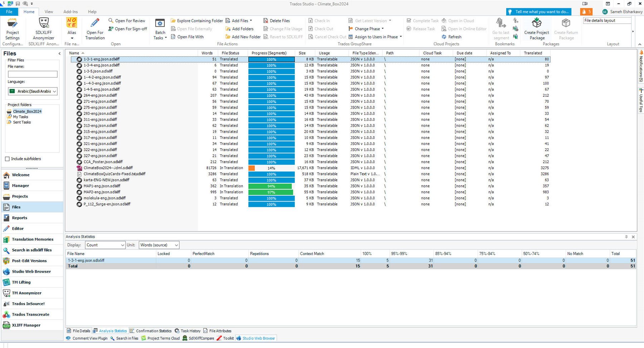This screenshot has width=644, height=348.
Task: Open file For Translation
Action: pos(95,29)
